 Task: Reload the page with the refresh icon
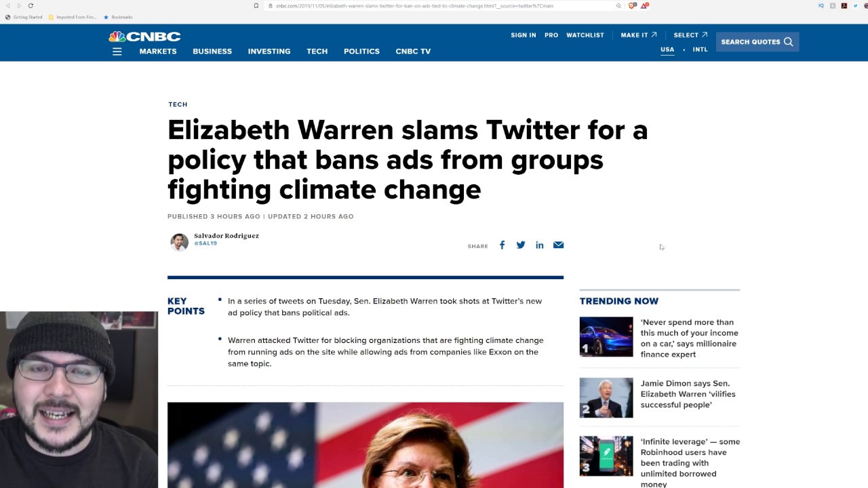coord(31,5)
